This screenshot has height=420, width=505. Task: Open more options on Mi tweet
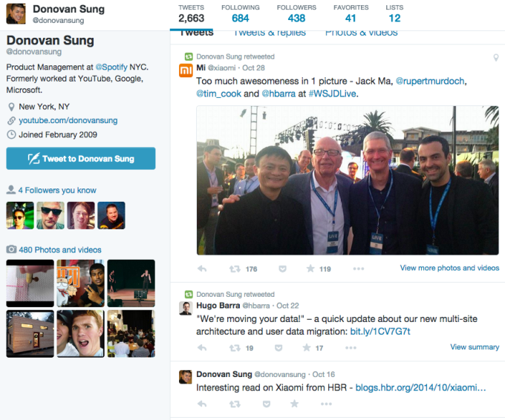pyautogui.click(x=359, y=269)
